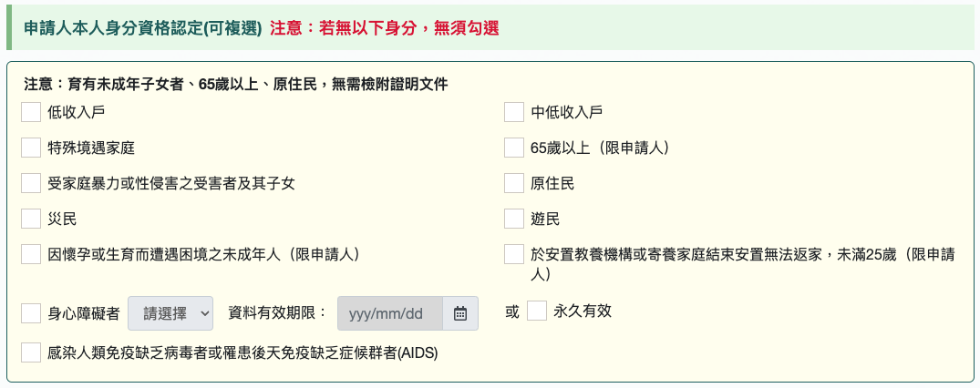Check the 遊民 box
The width and height of the screenshot is (980, 388).
pos(514,220)
